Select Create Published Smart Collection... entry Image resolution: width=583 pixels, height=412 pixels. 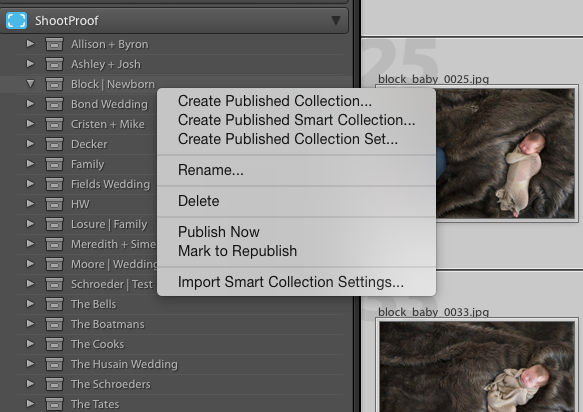[297, 120]
